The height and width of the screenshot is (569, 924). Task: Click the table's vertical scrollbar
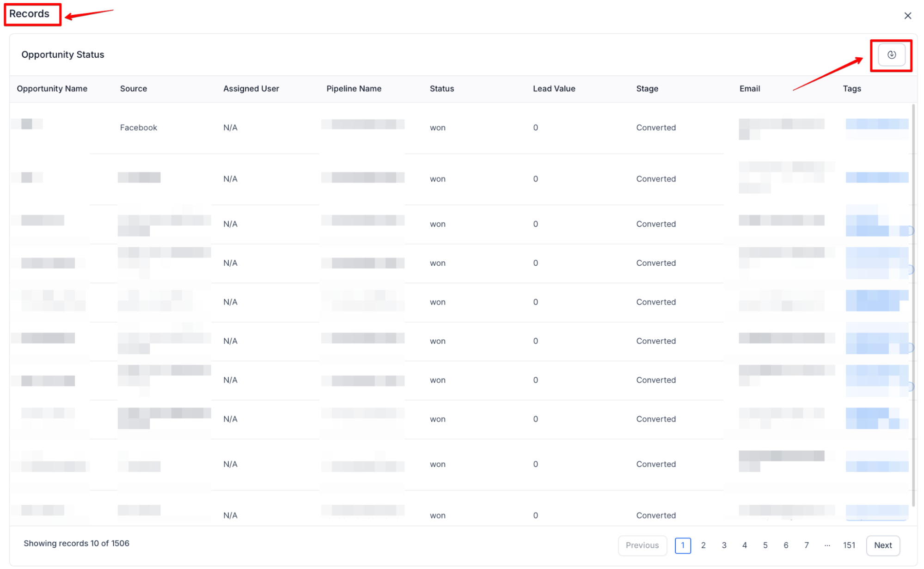pos(913,305)
